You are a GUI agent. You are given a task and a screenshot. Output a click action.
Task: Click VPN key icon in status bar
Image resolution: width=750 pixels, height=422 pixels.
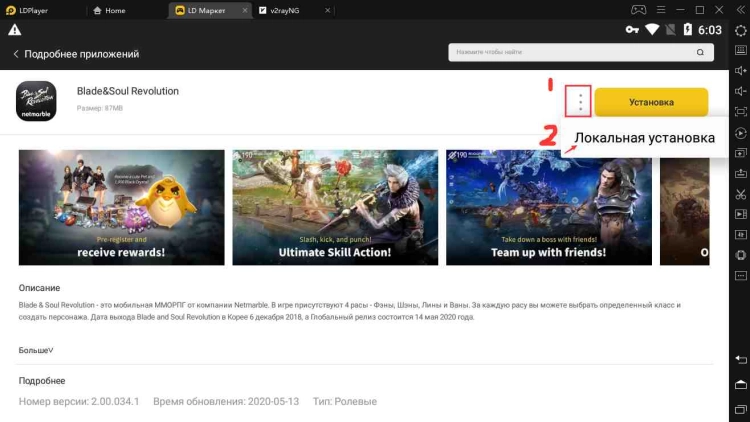[632, 30]
